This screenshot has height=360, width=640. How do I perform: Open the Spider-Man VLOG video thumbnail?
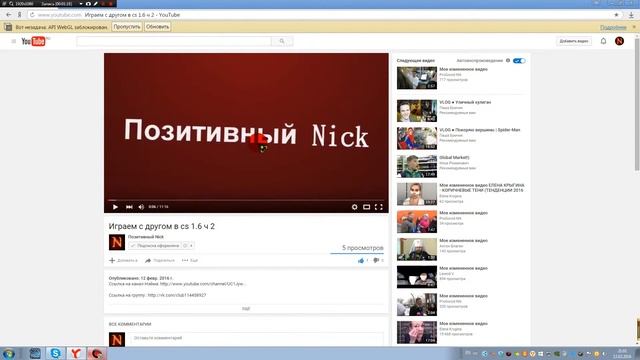[417, 138]
